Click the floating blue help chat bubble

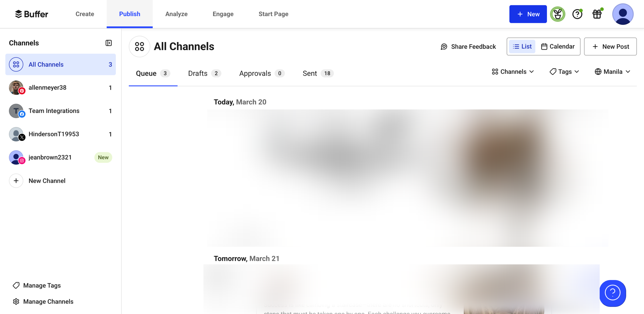[613, 293]
